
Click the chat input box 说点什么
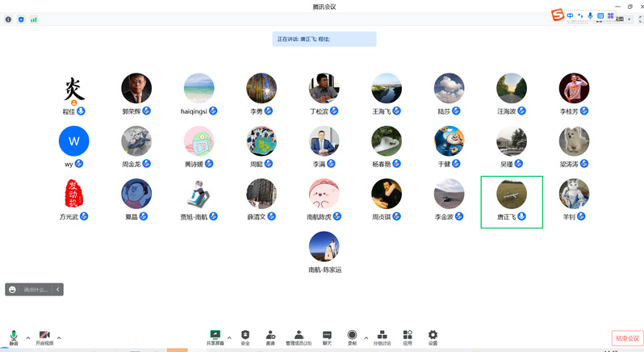pyautogui.click(x=36, y=289)
